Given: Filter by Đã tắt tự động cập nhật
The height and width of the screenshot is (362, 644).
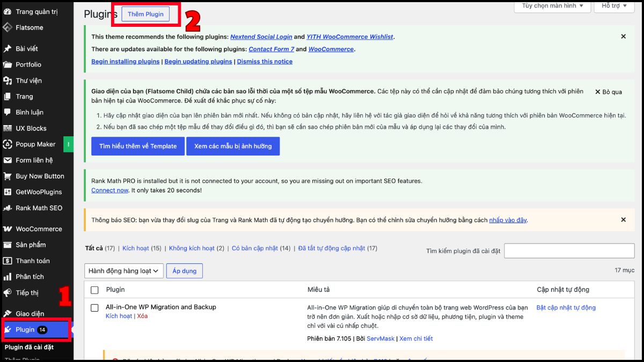Looking at the screenshot, I should (x=332, y=248).
